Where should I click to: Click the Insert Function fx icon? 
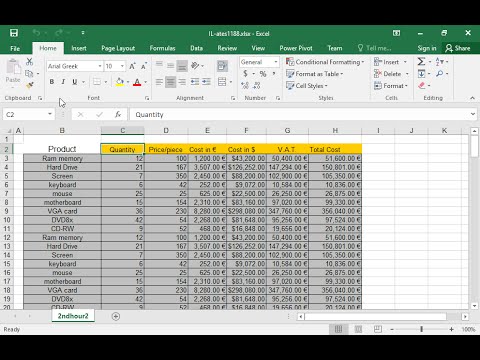pos(118,115)
